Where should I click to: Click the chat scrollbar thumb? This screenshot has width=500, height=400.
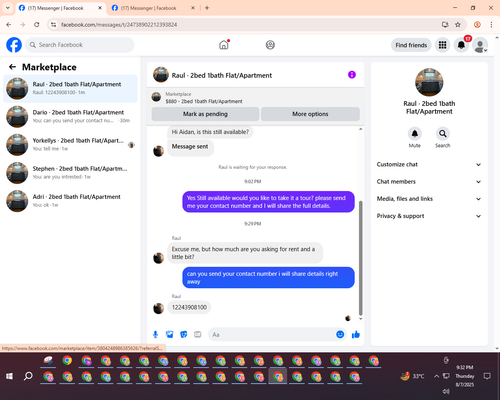360,258
